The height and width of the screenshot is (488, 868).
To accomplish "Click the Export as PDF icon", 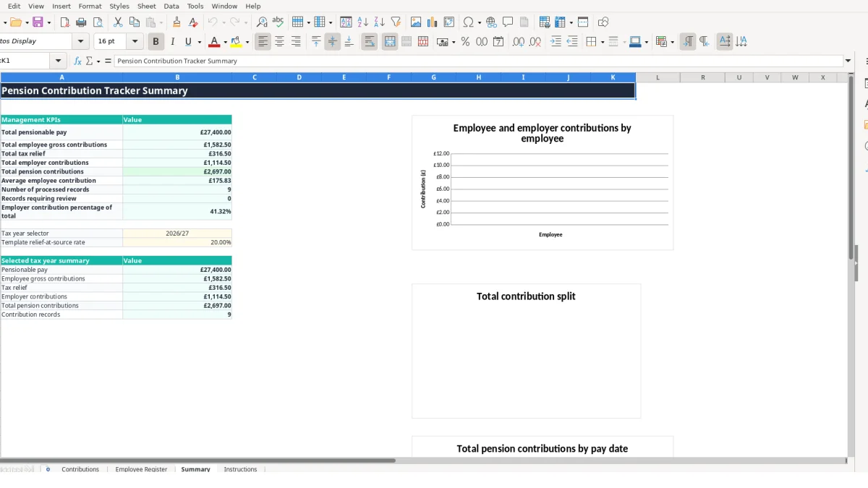I will (x=64, y=22).
